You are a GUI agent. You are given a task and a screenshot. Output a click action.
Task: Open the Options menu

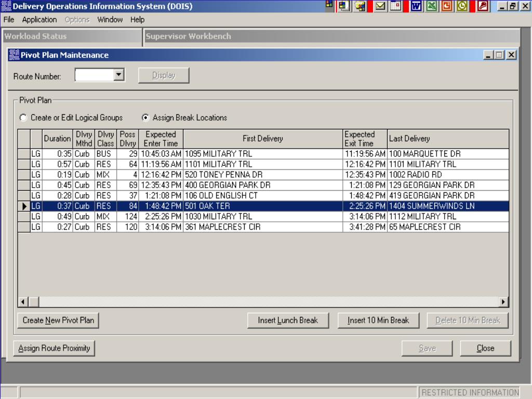pos(77,20)
